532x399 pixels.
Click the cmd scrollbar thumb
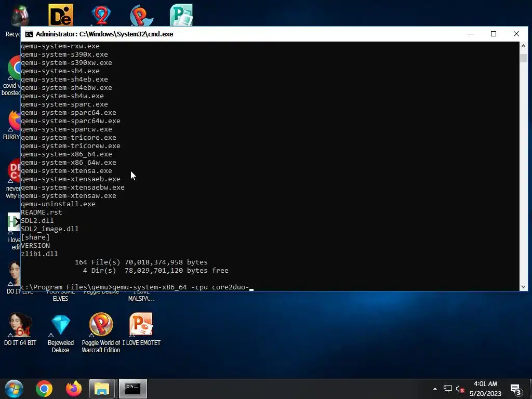click(523, 58)
